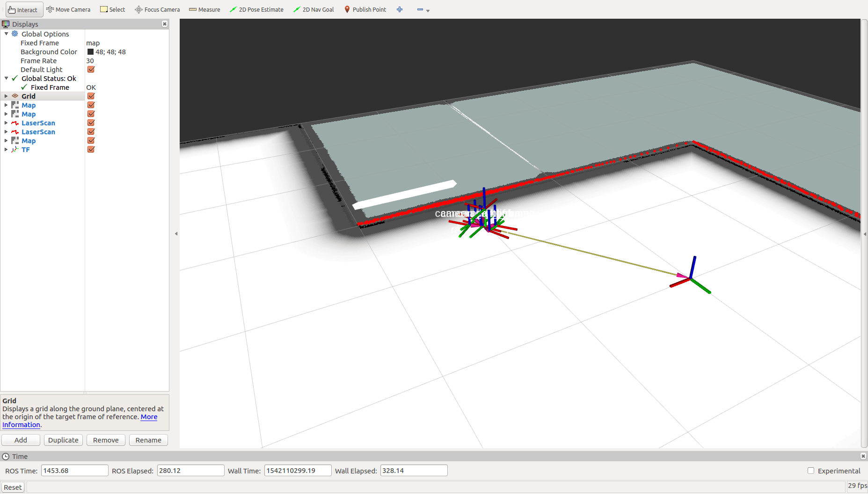Activate the Publish Point tool
Screen dimensions: 868x494
(x=365, y=9)
